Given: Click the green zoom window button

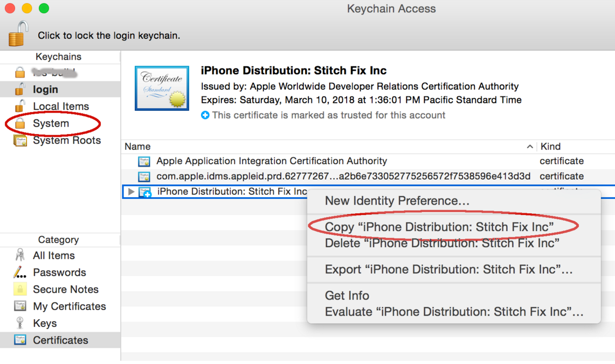Looking at the screenshot, I should point(44,8).
